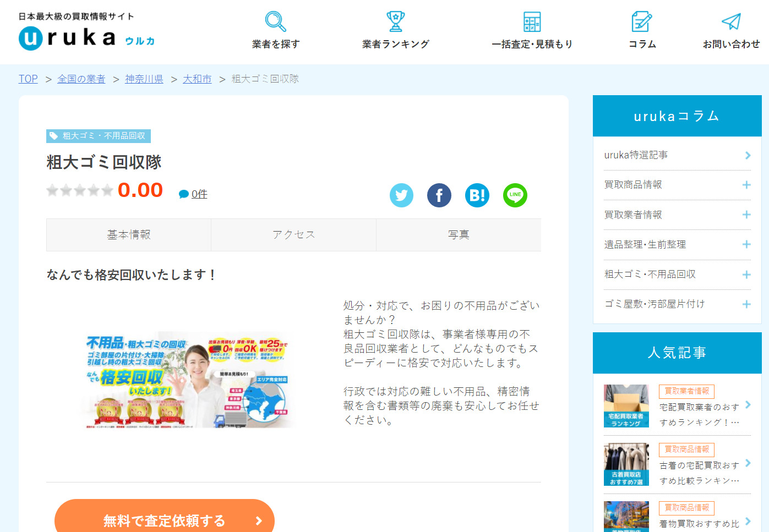Open the 着物買取 article thumbnail
Image resolution: width=769 pixels, height=532 pixels.
tap(626, 517)
